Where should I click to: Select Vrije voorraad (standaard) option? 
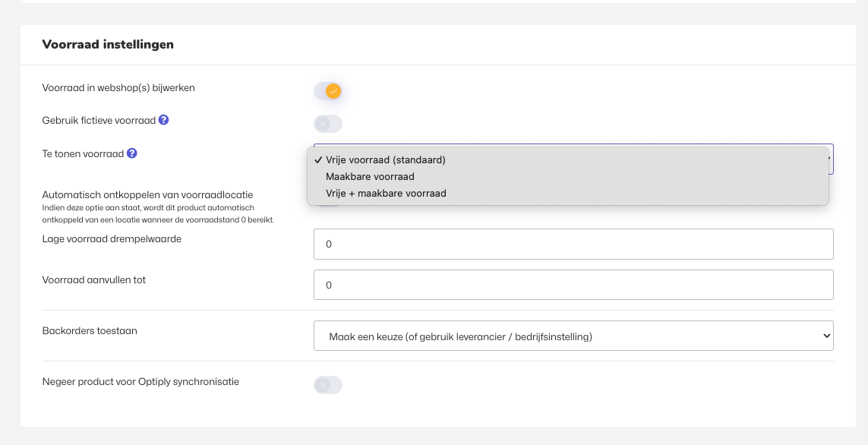tap(385, 160)
